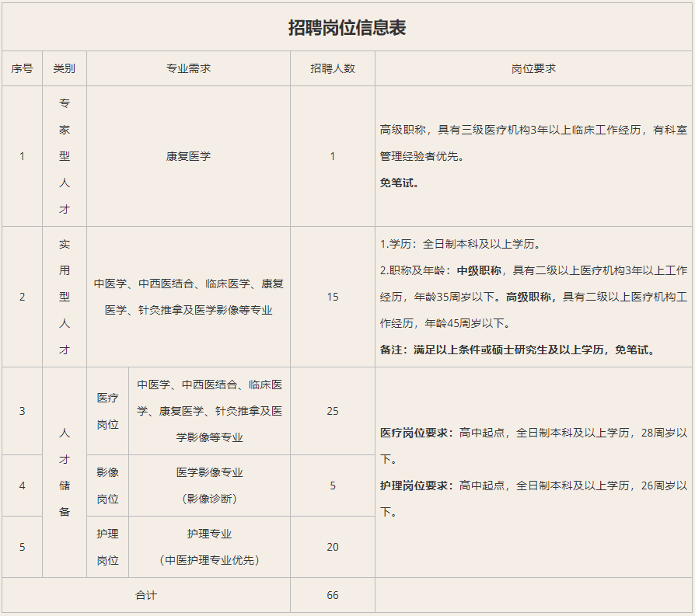Click the 招聘人数 column header
The width and height of the screenshot is (695, 616).
pyautogui.click(x=333, y=68)
